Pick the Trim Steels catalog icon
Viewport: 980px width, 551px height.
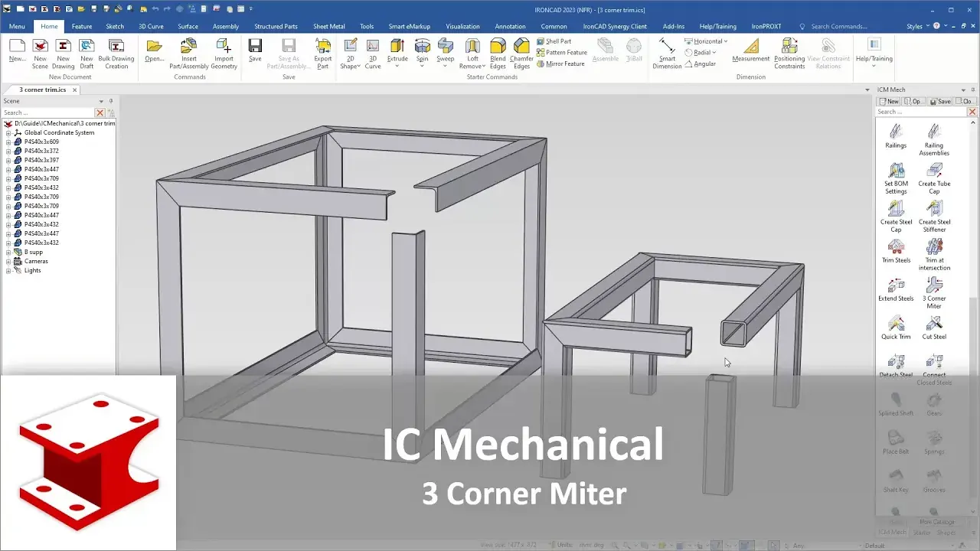(x=896, y=247)
